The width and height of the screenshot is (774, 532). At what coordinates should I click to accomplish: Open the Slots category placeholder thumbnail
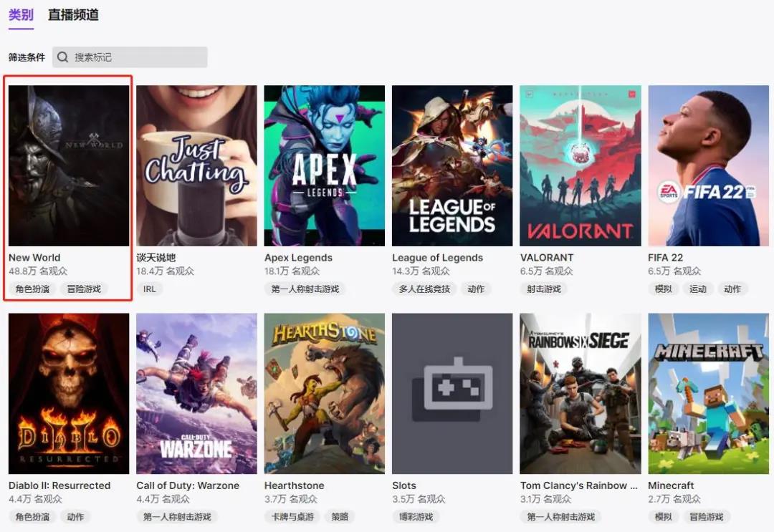click(x=452, y=393)
